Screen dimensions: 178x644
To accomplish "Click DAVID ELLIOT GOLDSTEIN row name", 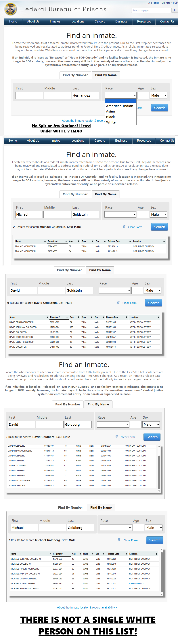I will pyautogui.click(x=22, y=342).
